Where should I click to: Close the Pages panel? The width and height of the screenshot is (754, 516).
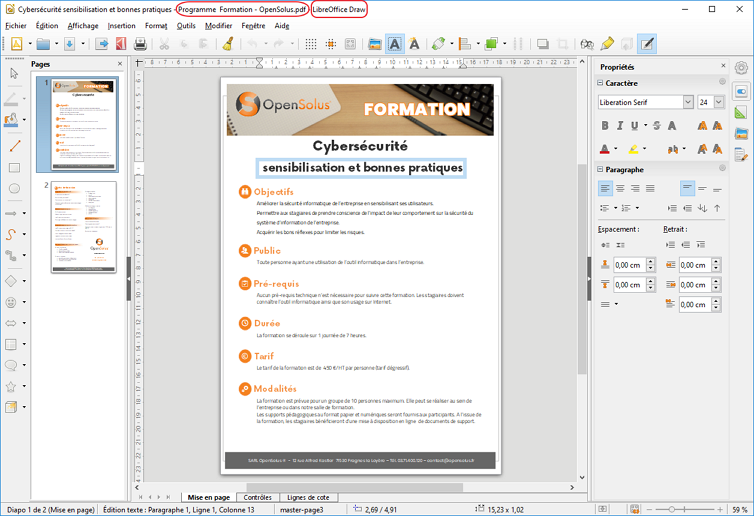[120, 63]
